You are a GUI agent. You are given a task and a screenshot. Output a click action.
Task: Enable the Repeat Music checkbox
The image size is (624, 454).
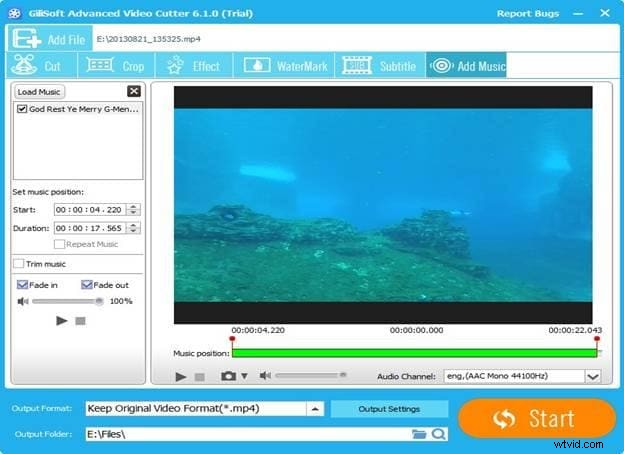59,244
